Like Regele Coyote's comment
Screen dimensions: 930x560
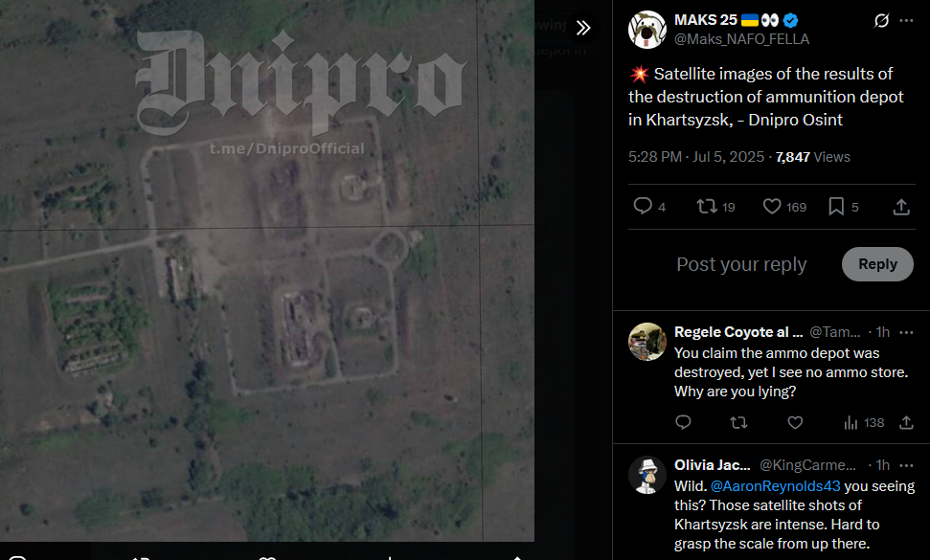click(x=795, y=422)
